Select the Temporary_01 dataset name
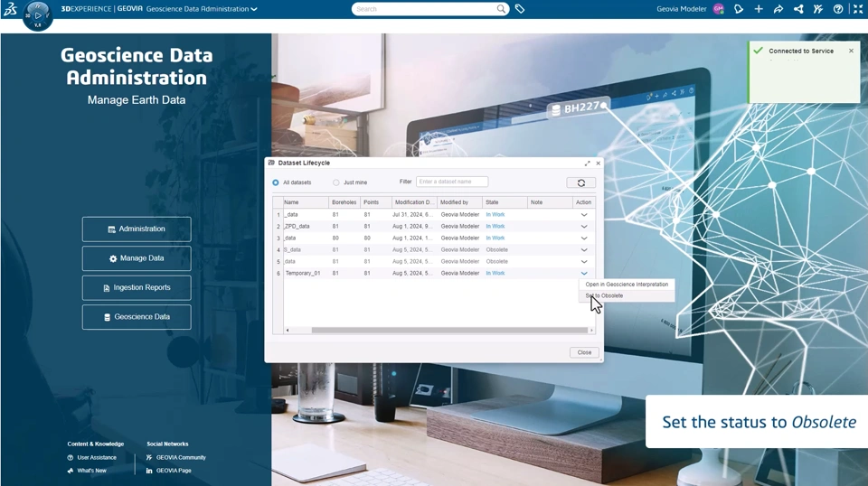Viewport: 868px width, 486px height. click(x=303, y=273)
